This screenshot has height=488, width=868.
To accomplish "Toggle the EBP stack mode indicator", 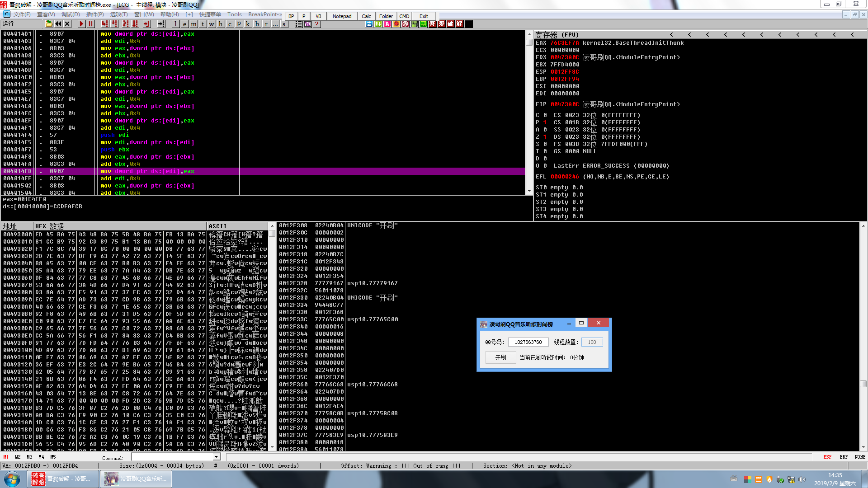I will [x=844, y=457].
